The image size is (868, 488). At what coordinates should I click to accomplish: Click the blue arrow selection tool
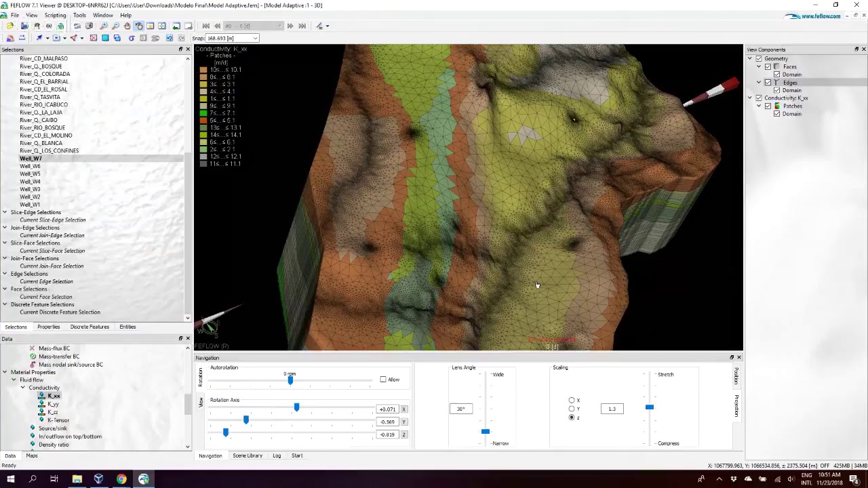[39, 38]
